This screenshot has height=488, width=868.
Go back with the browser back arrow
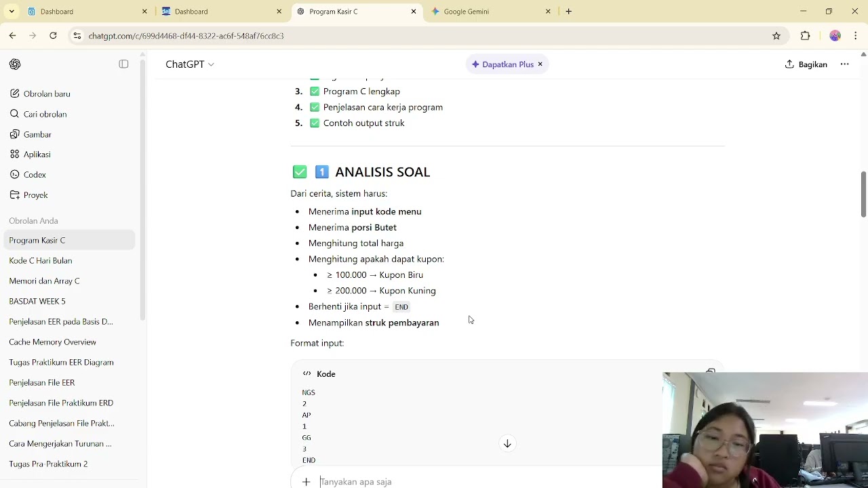coord(13,36)
